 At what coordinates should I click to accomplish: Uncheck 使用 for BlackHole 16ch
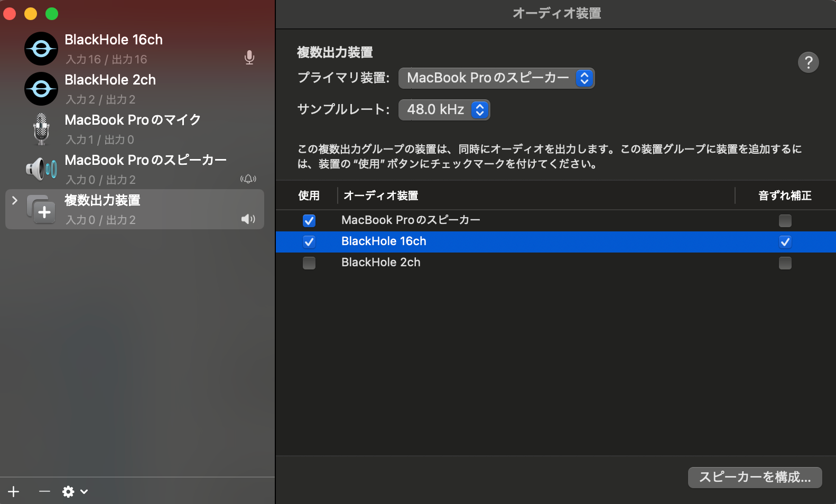(x=309, y=242)
